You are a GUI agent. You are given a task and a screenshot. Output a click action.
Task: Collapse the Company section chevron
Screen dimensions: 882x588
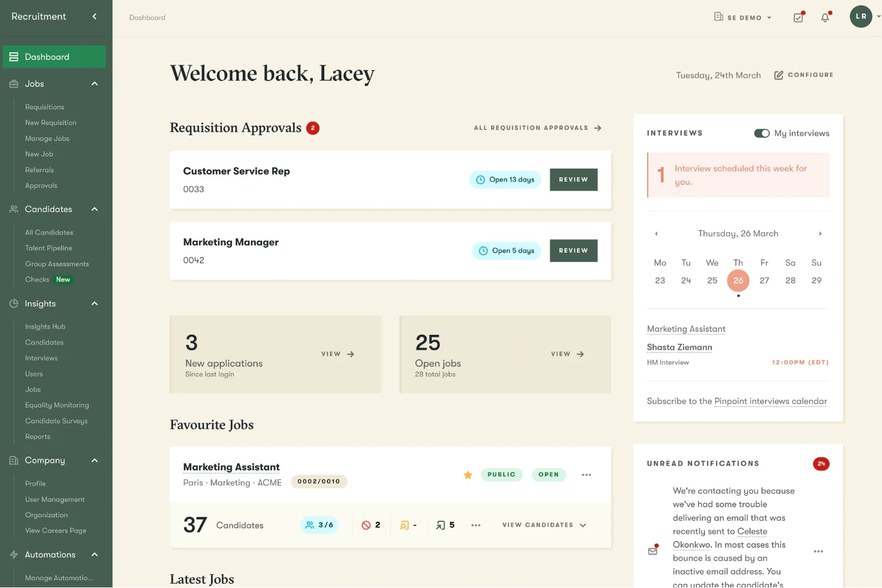pyautogui.click(x=94, y=461)
